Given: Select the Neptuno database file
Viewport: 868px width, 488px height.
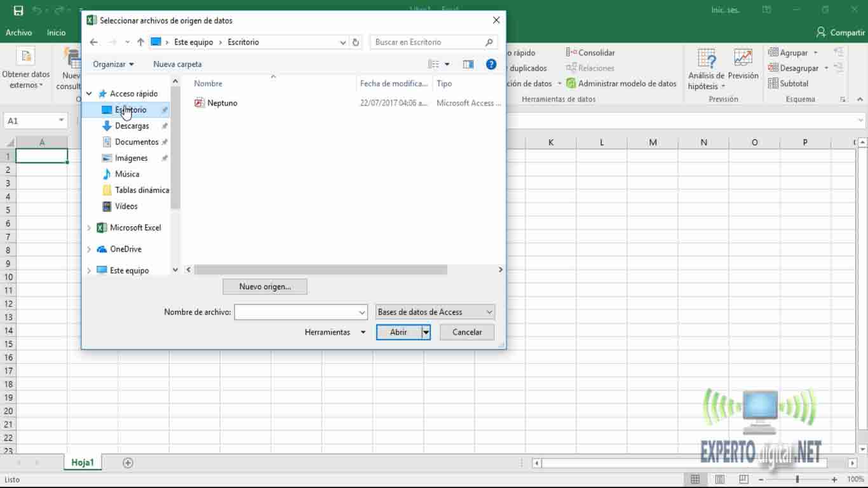Looking at the screenshot, I should coord(222,103).
